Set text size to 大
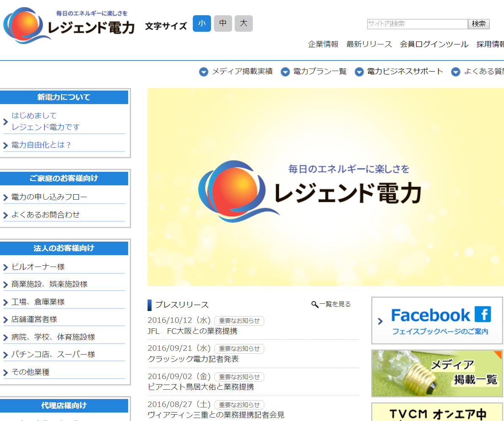Viewport: 504px width, 421px height. tap(244, 23)
